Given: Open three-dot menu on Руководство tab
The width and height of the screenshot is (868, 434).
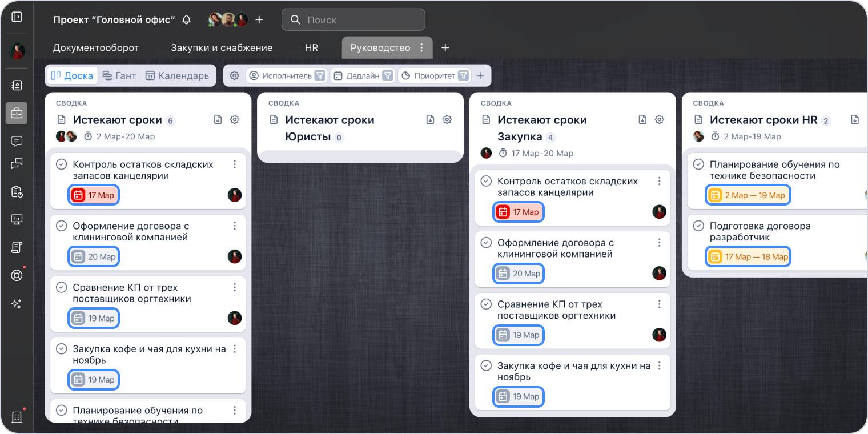Looking at the screenshot, I should point(422,48).
